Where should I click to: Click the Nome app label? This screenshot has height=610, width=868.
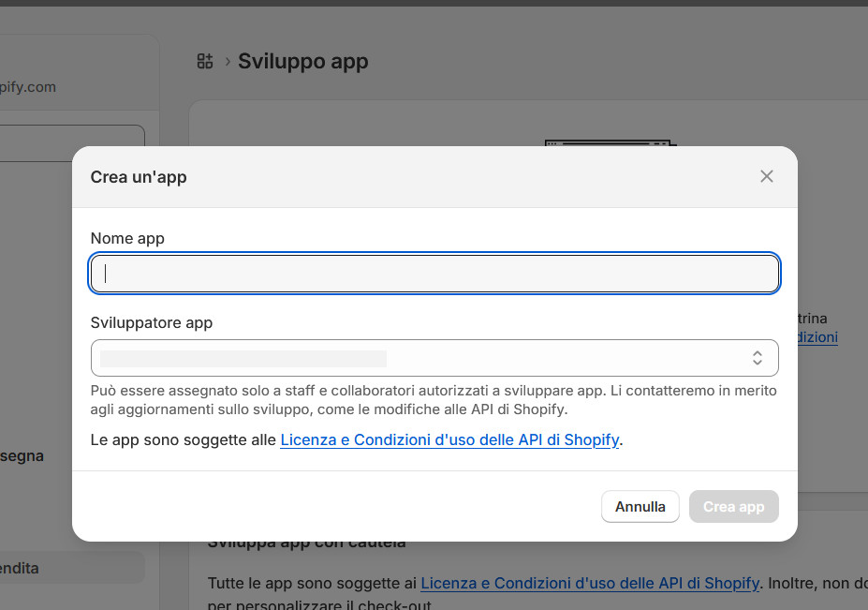click(x=127, y=238)
